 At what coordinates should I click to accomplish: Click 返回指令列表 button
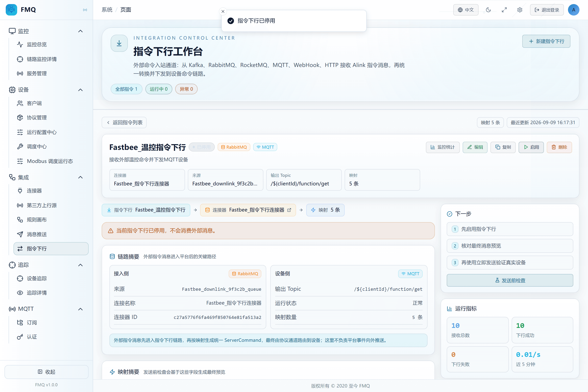tap(124, 122)
